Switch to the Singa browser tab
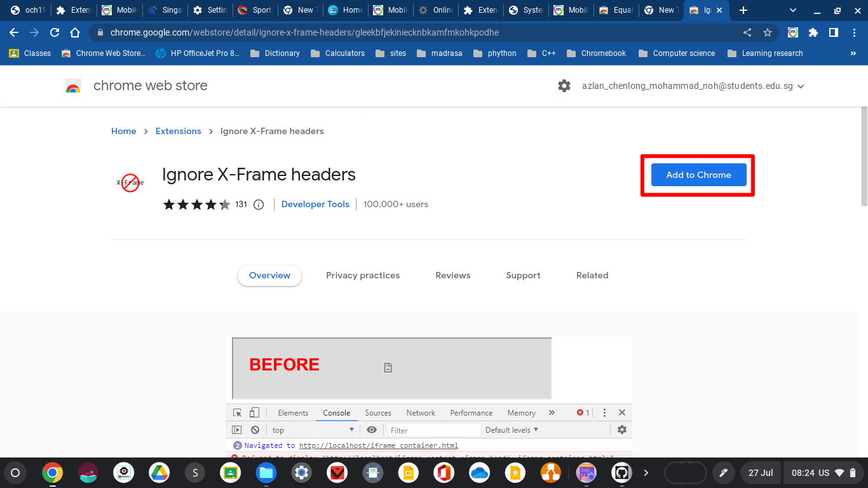Screen dimensions: 868x488 pos(165,10)
